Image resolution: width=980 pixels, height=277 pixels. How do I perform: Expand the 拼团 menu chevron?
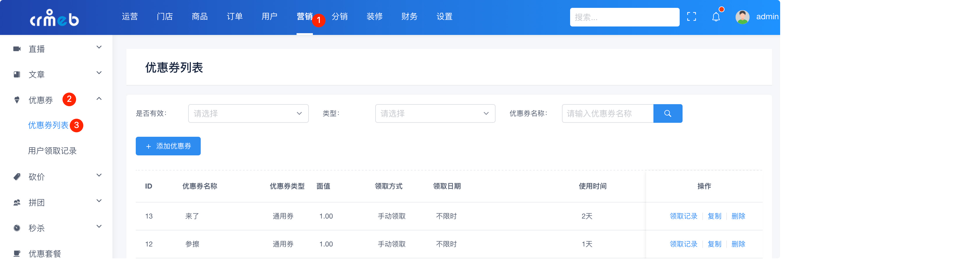pos(99,201)
